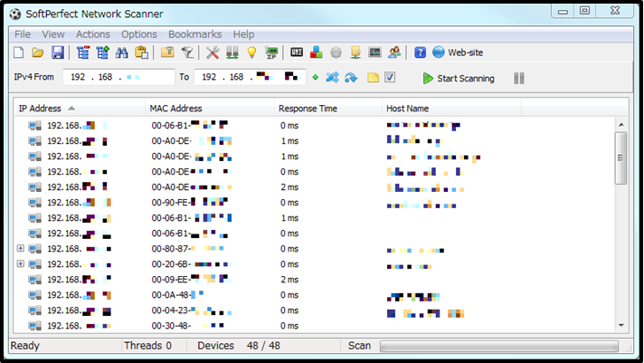The height and width of the screenshot is (363, 644).
Task: Click the scan progress bar
Action: pyautogui.click(x=499, y=346)
